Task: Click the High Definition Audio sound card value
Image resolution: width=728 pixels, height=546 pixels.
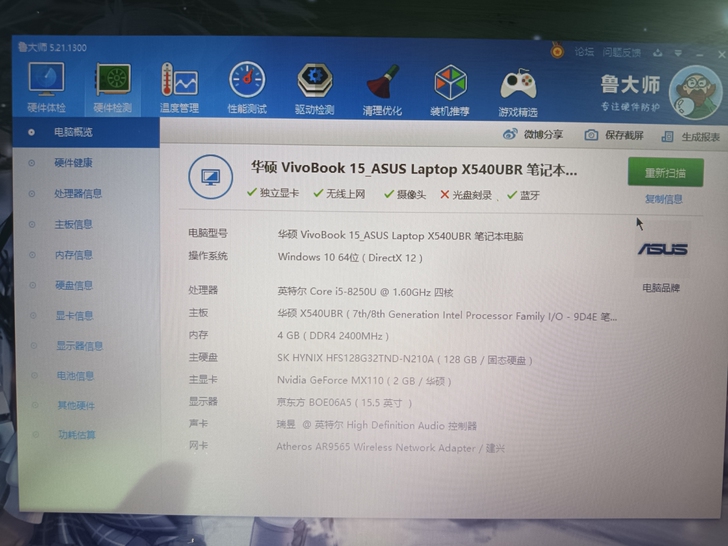Action: click(x=377, y=425)
